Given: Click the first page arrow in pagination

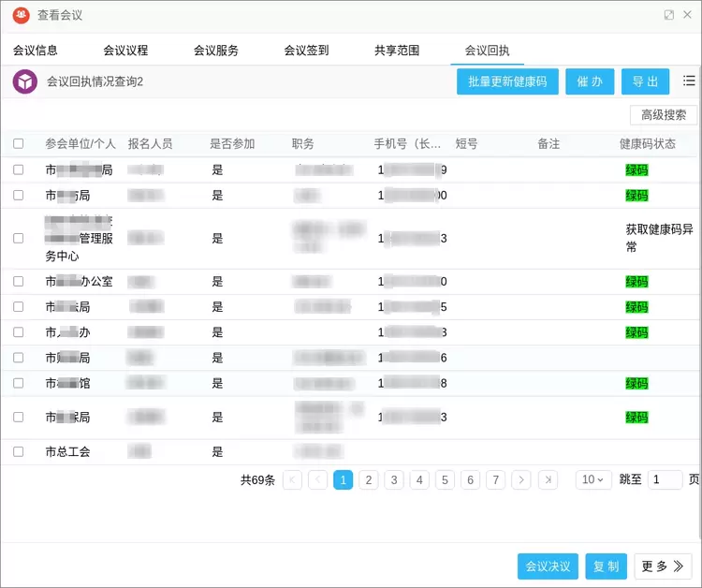Looking at the screenshot, I should pyautogui.click(x=292, y=479).
